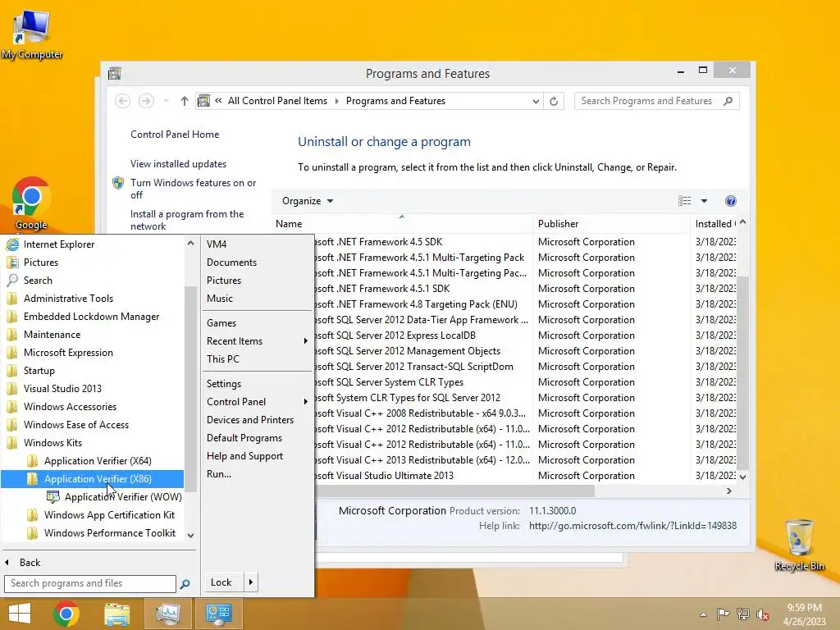Screen dimensions: 840x630
Task: Open Devices and Printers
Action: (250, 420)
